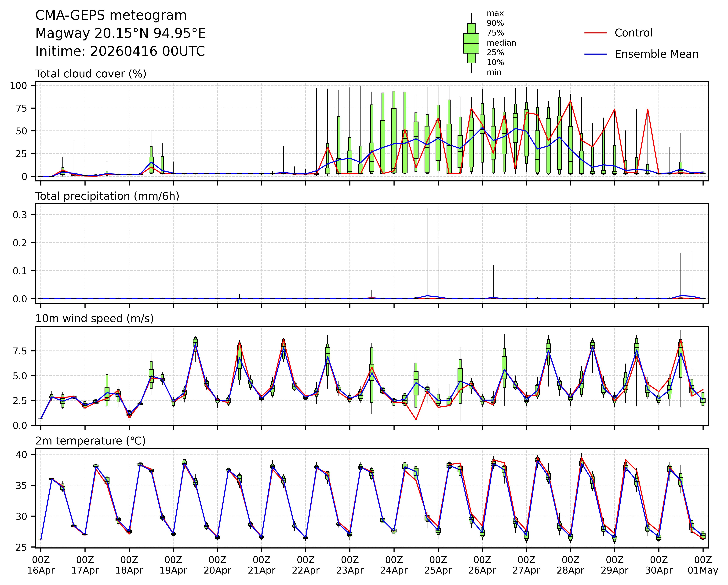Click the Initime 20260416 00UTC label
728x585 pixels.
coord(120,51)
